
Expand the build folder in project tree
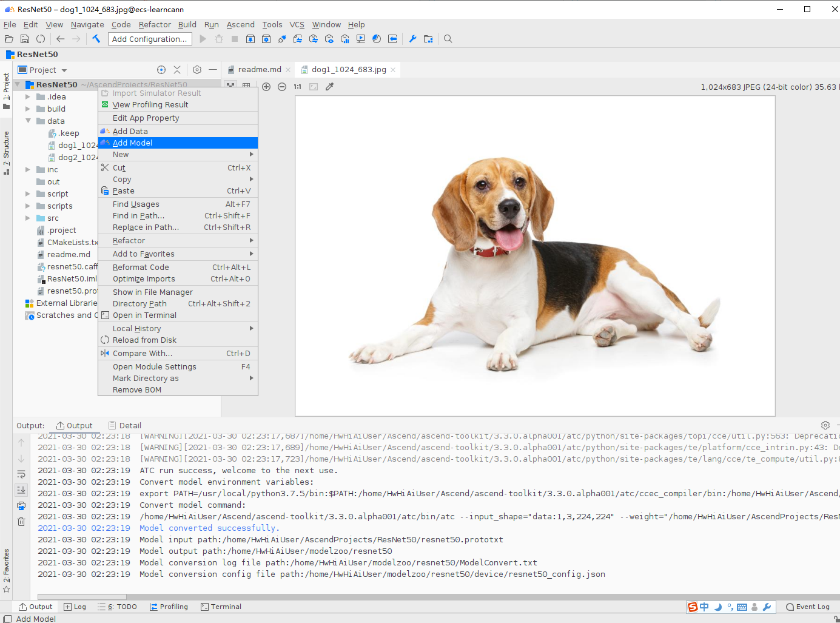point(28,109)
